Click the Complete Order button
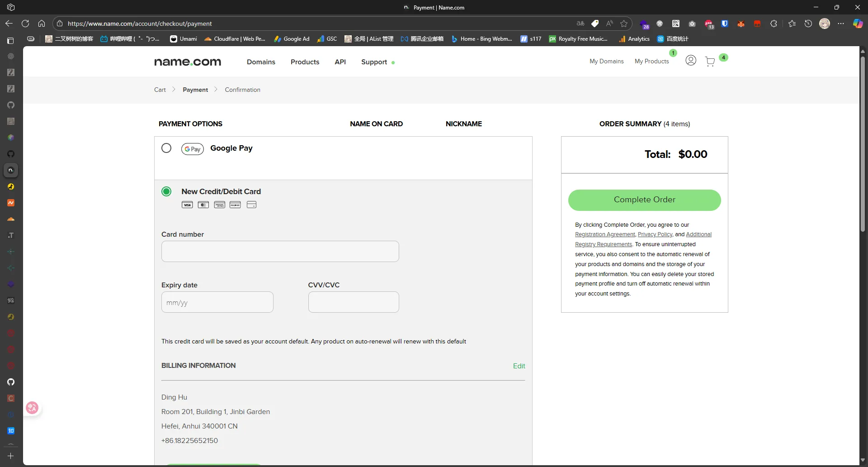868x467 pixels. pyautogui.click(x=644, y=200)
